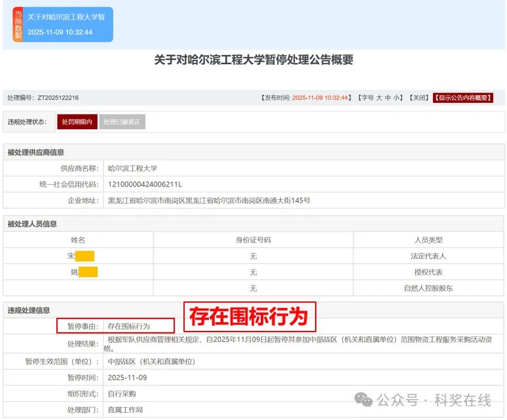
Task: Click the 统一社会信用代码 label
Action: click(69, 184)
